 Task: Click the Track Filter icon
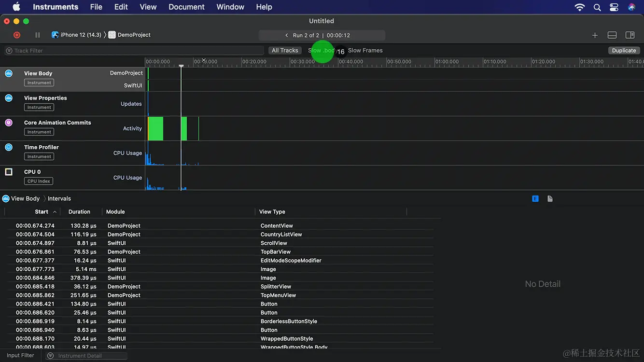9,51
